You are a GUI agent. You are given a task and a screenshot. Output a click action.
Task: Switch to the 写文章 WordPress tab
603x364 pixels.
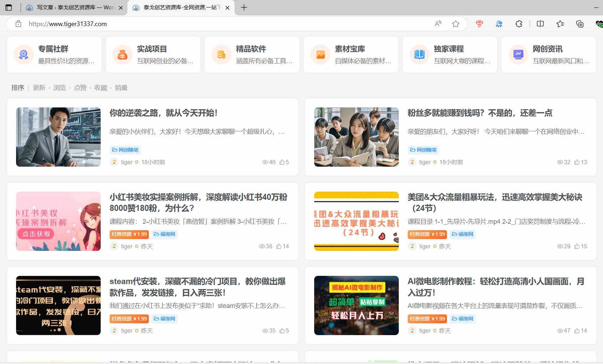(74, 7)
